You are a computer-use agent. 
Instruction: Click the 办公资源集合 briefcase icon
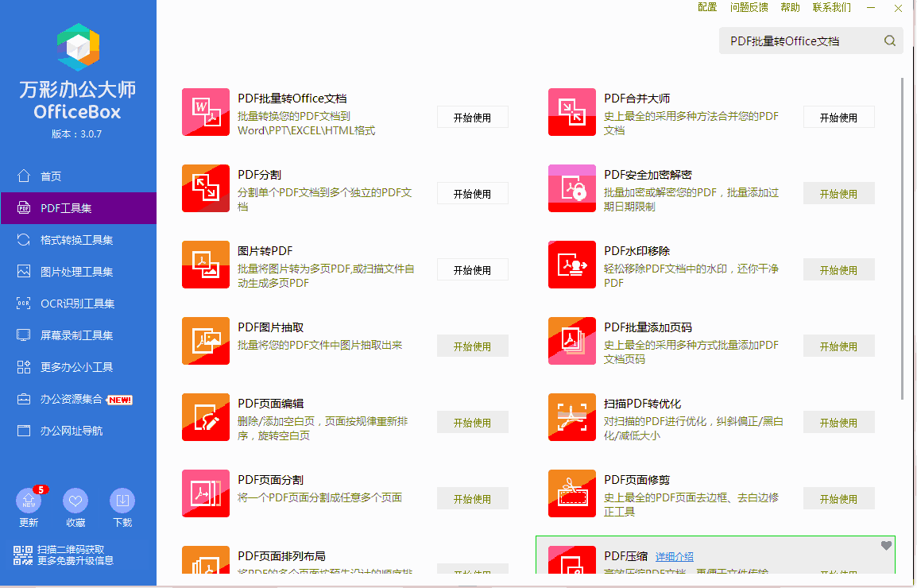click(23, 399)
